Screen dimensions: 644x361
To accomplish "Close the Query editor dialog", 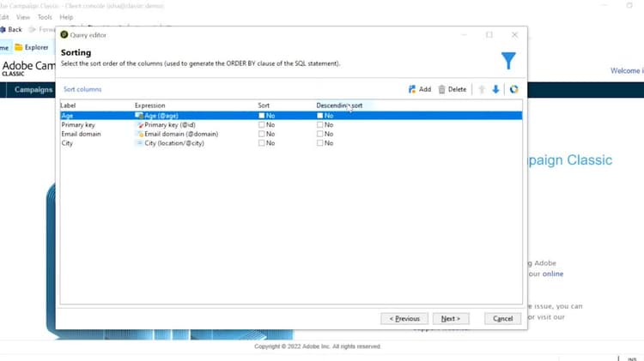I will point(514,35).
